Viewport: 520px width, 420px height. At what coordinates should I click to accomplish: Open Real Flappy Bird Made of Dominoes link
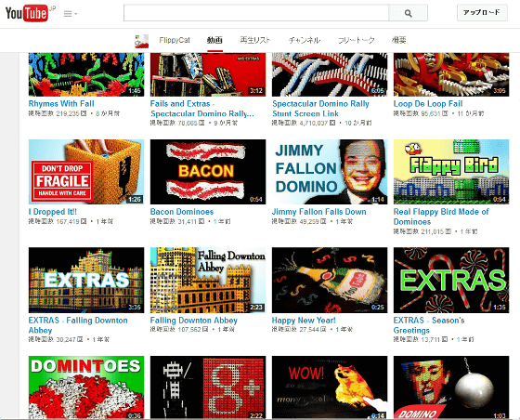point(441,217)
